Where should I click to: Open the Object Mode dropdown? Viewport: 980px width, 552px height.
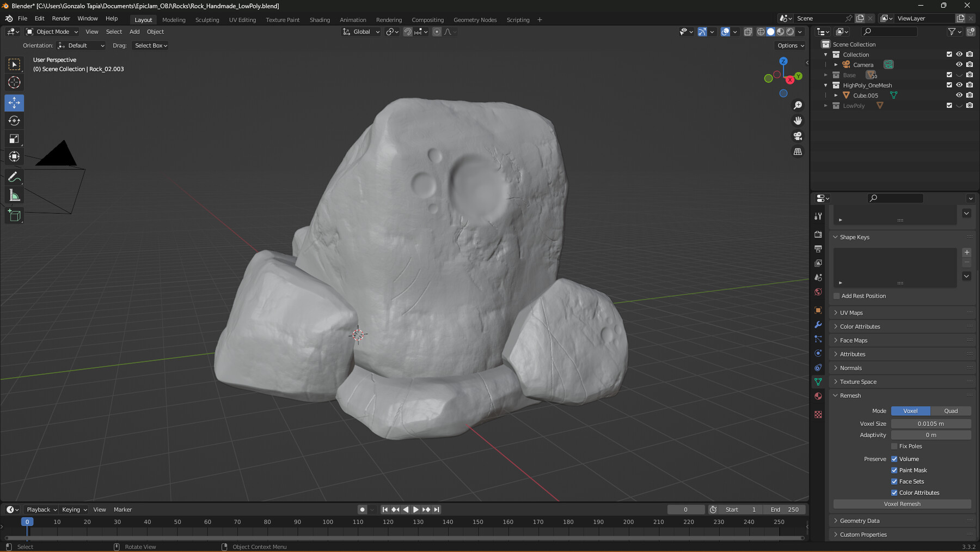click(x=52, y=32)
